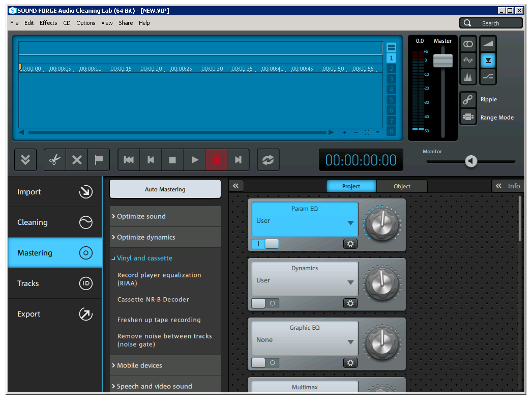Open Param EQ settings gear

[x=350, y=244]
